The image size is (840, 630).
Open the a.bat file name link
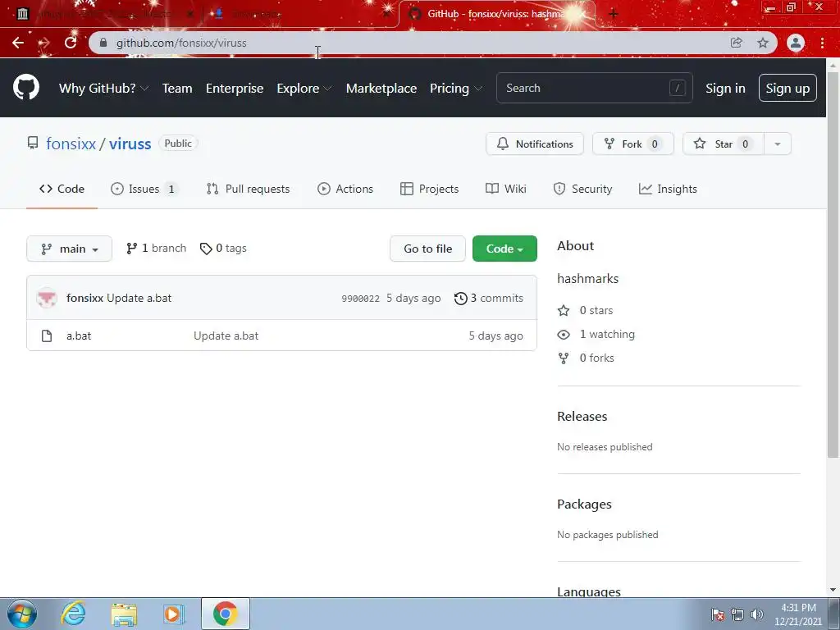click(79, 336)
